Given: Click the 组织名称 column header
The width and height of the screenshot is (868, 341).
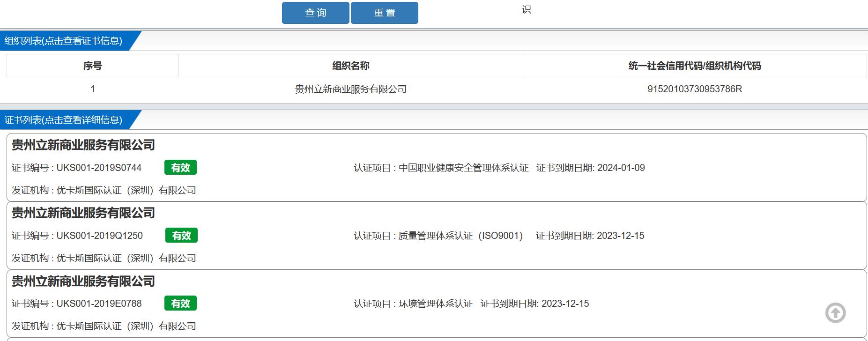Looking at the screenshot, I should point(351,66).
